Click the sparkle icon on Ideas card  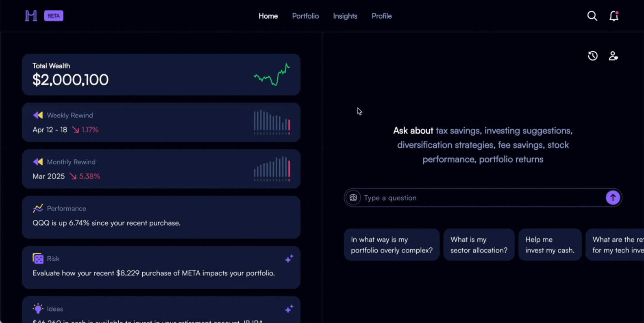289,309
